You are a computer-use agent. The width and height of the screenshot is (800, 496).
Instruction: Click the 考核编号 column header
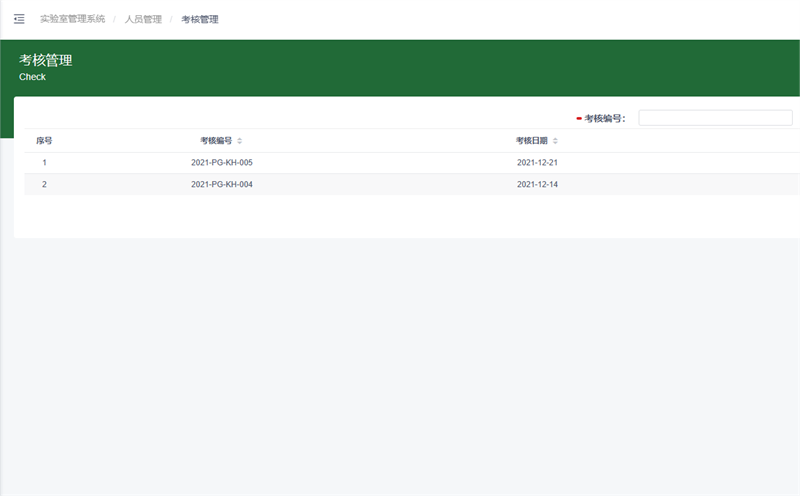215,141
